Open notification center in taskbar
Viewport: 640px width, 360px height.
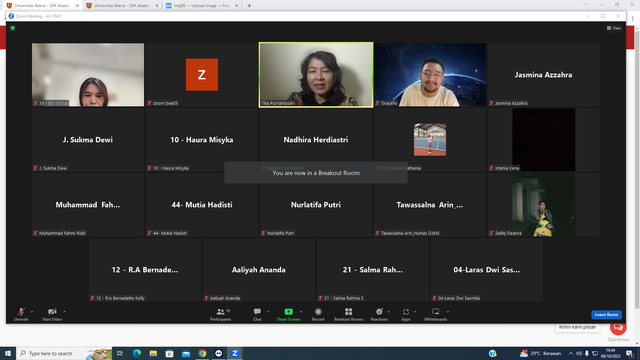pos(629,353)
